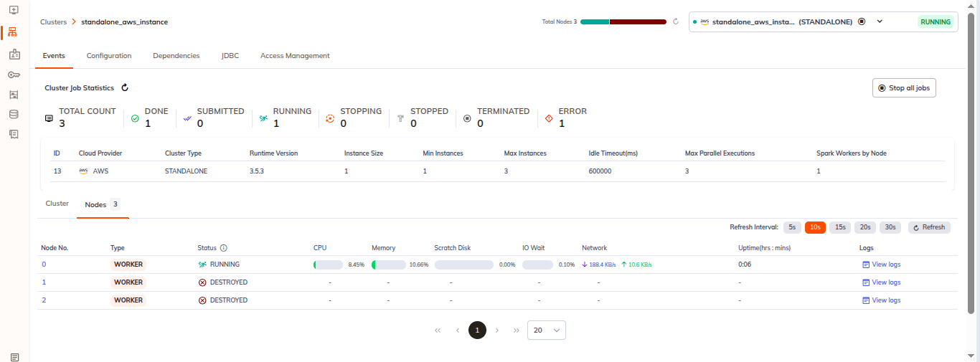980x362 pixels.
Task: Open node number 0 link
Action: pos(44,265)
